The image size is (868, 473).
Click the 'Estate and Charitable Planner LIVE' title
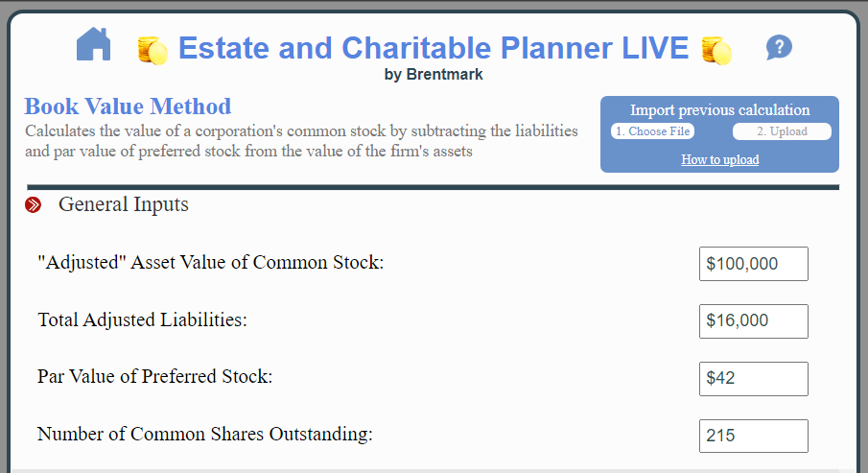click(x=434, y=48)
